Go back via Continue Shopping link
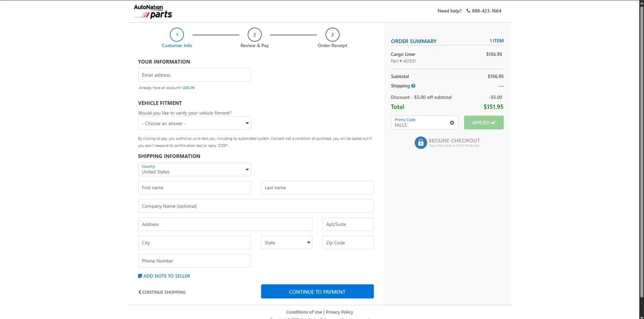644x319 pixels. [162, 292]
